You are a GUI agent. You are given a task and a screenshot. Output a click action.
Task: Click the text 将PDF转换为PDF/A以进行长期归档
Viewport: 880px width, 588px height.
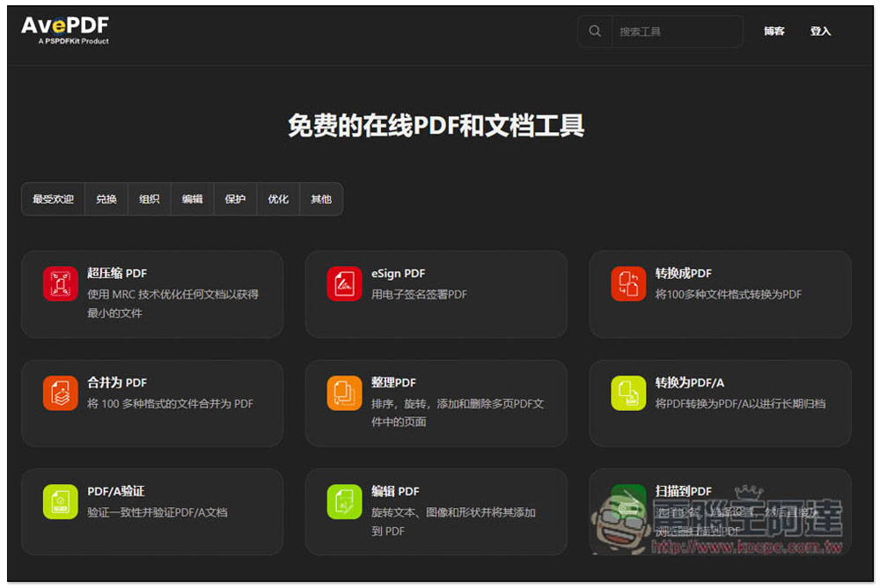(740, 404)
